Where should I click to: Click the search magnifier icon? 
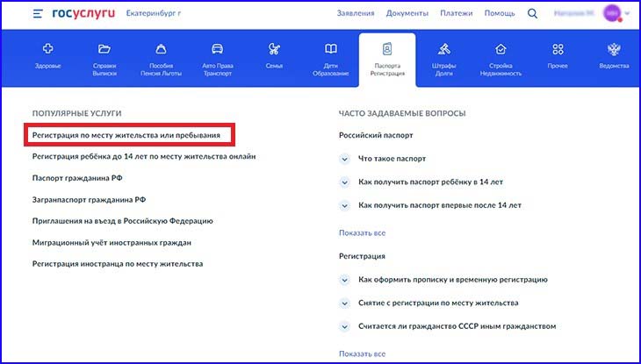(x=533, y=13)
